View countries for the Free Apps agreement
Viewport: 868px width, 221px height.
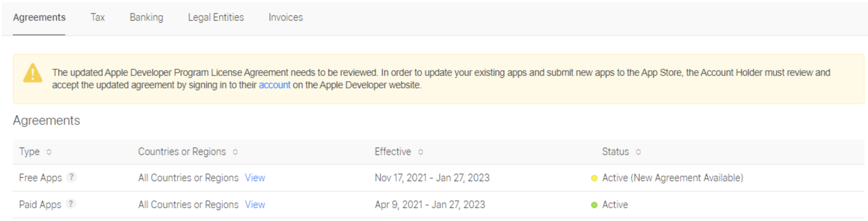(x=255, y=178)
